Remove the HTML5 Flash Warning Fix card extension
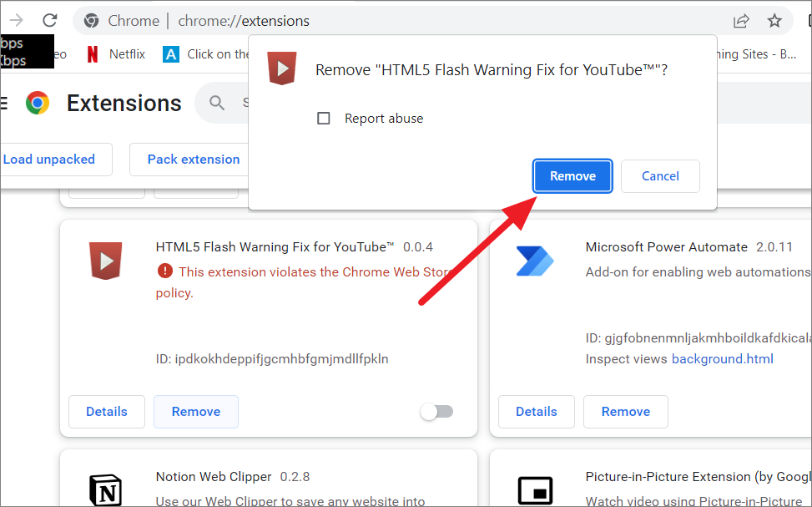Screen dimensions: 812x507 196,412
